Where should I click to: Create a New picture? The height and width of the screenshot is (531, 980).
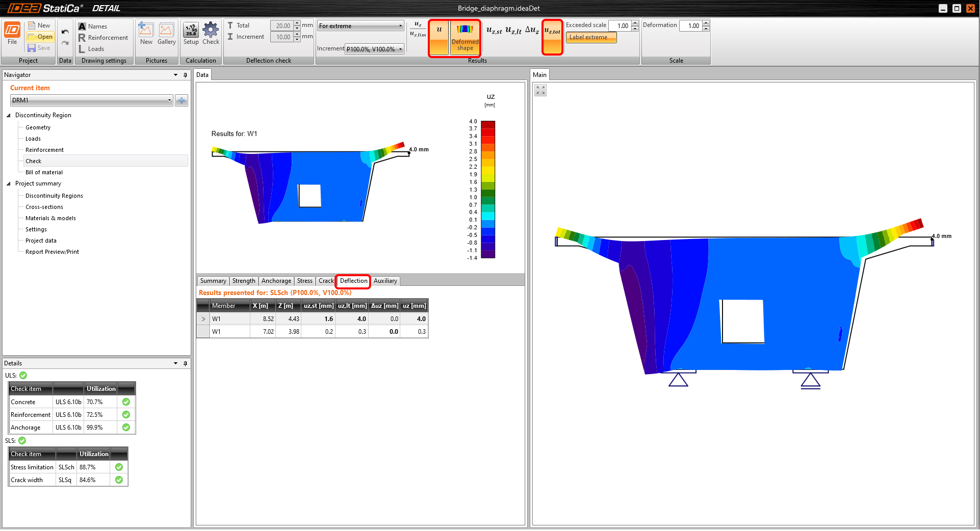click(x=146, y=33)
